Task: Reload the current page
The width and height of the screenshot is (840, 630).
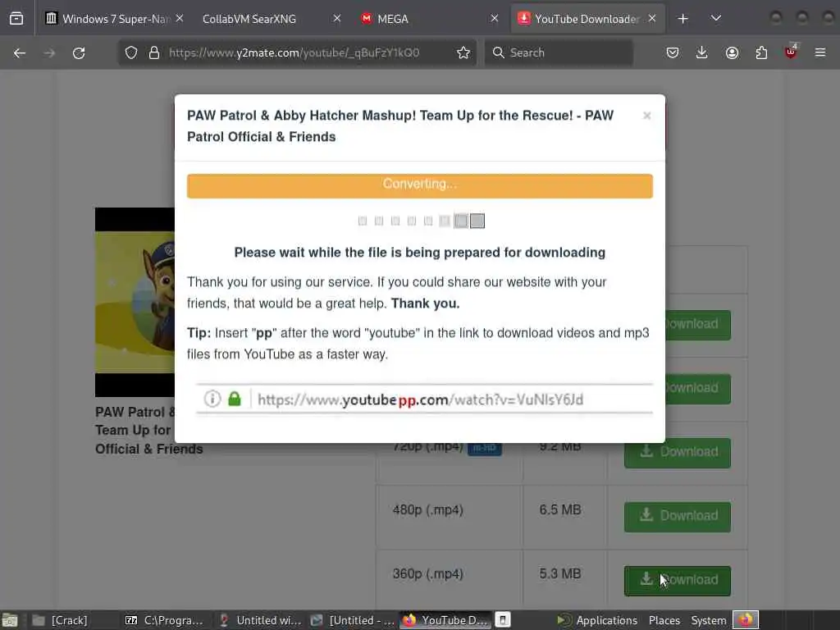Action: (79, 52)
